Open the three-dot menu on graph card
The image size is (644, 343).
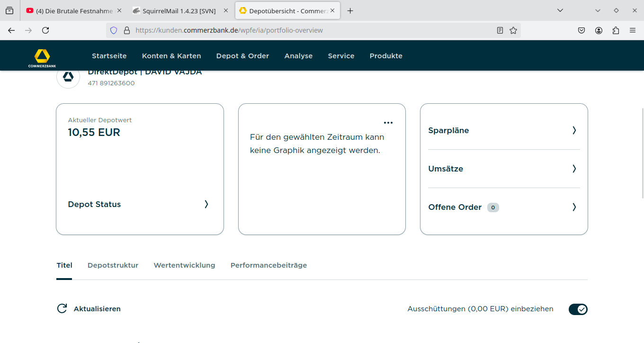[388, 123]
